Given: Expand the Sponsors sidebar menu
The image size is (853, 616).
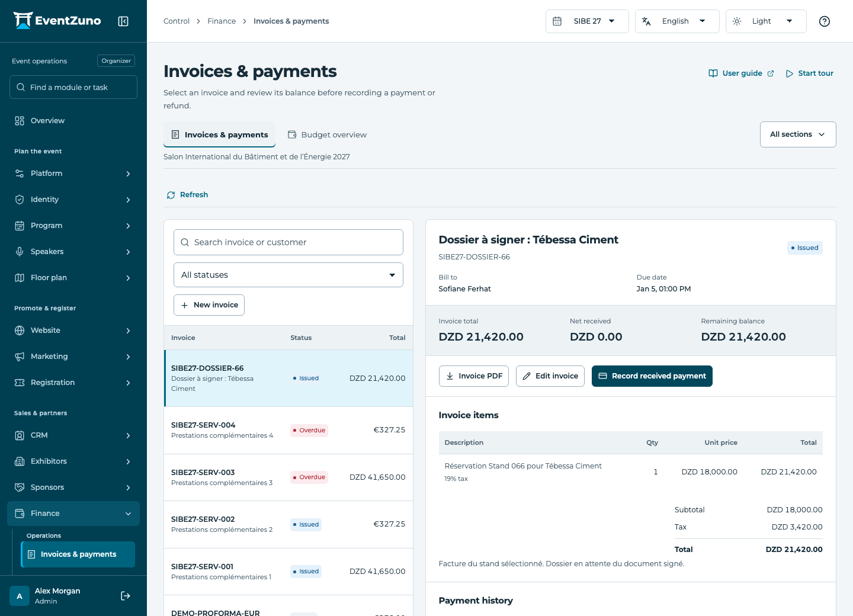Looking at the screenshot, I should [73, 487].
